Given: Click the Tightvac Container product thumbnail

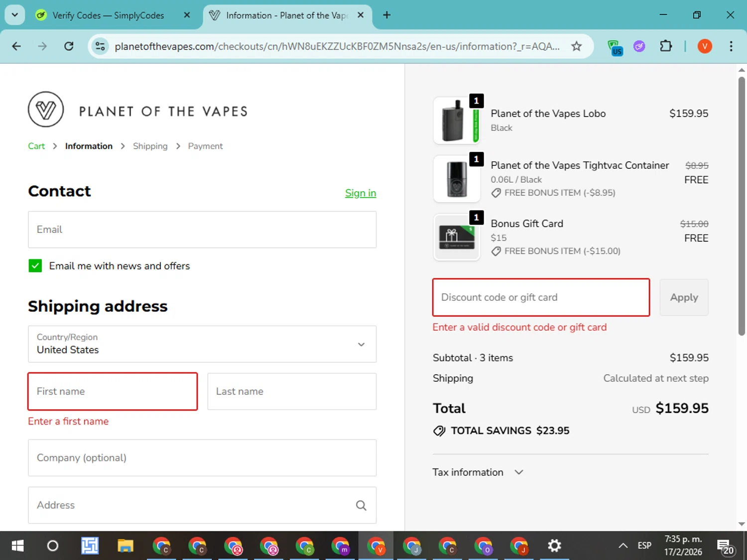Looking at the screenshot, I should click(x=457, y=179).
